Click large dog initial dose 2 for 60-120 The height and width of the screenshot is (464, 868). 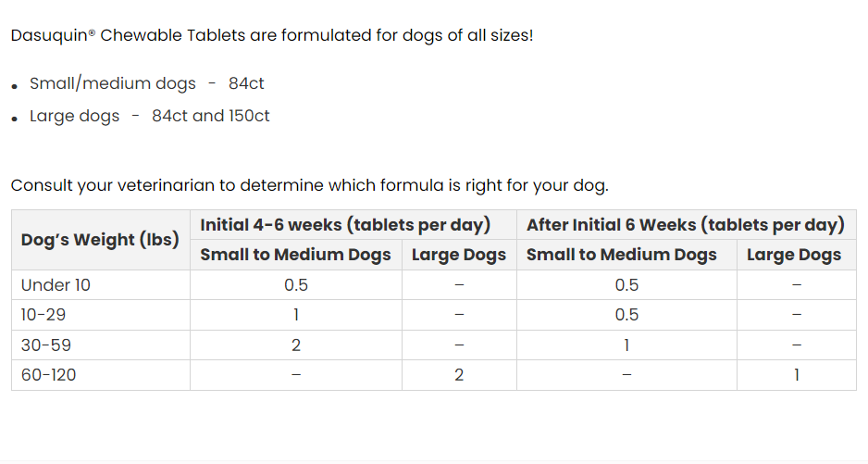pyautogui.click(x=459, y=375)
